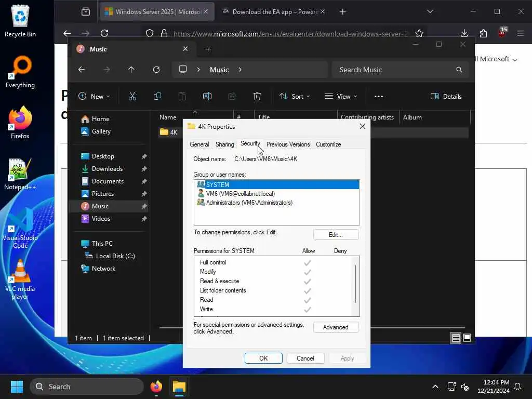Open the See more ellipsis menu
Viewport: 532px width, 399px height.
point(379,96)
